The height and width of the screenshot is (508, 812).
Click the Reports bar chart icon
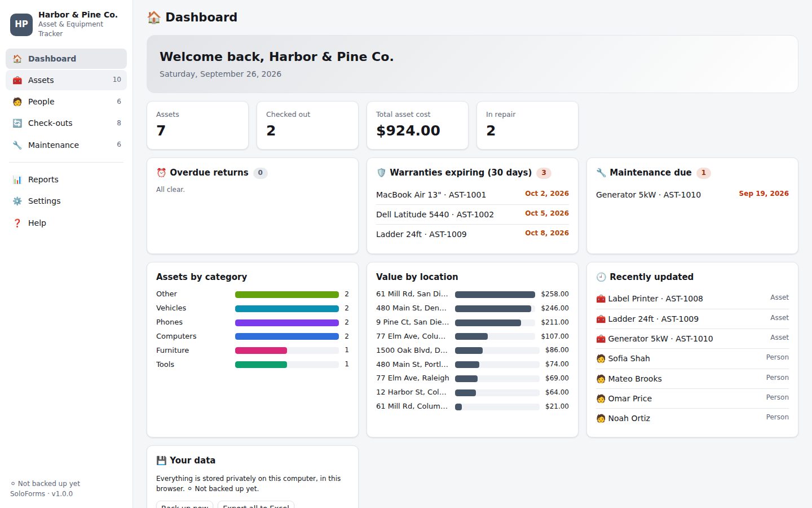tap(17, 179)
